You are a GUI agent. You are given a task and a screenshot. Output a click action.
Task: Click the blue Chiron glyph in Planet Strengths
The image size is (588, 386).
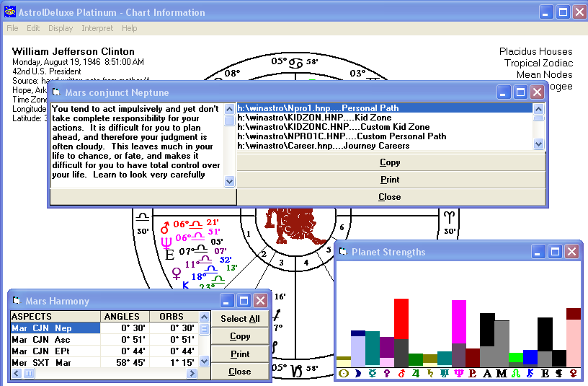point(530,373)
